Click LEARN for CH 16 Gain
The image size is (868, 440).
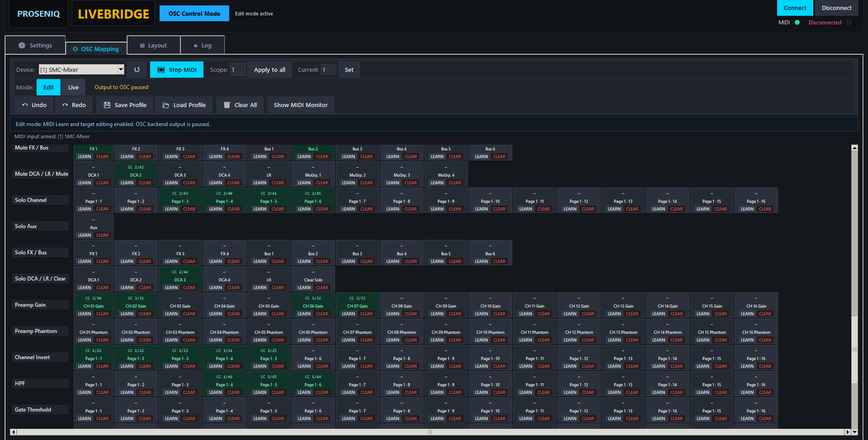tap(747, 314)
